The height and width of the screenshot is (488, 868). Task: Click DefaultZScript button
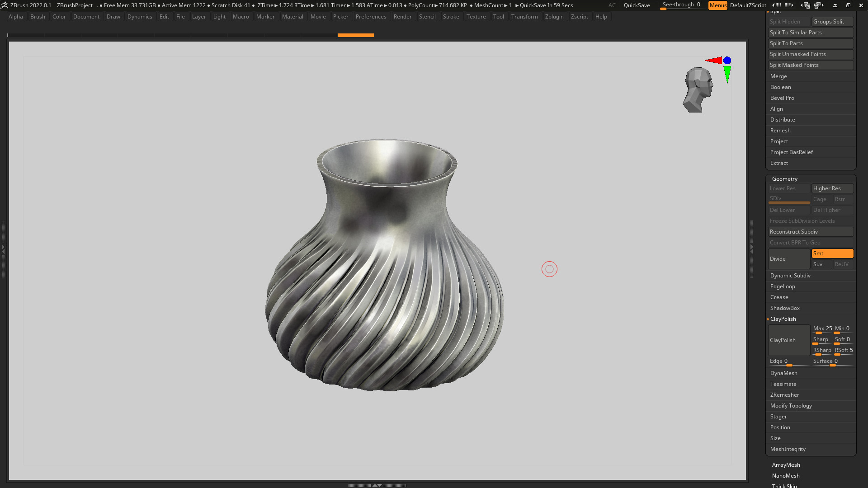click(748, 5)
